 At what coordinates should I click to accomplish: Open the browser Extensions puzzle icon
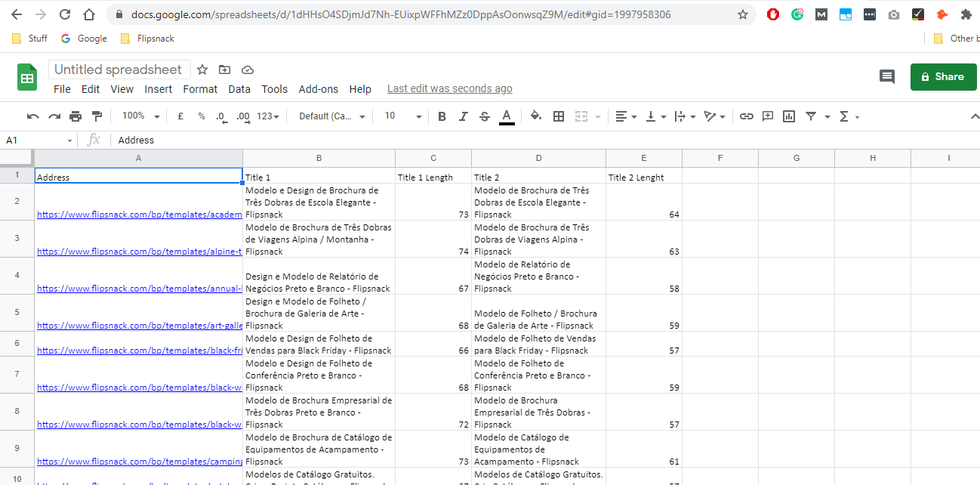[x=966, y=14]
